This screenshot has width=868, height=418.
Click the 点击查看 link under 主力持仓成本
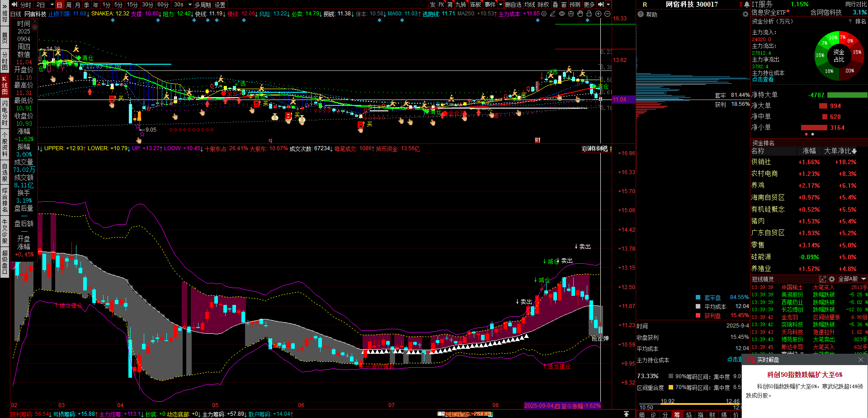click(763, 79)
